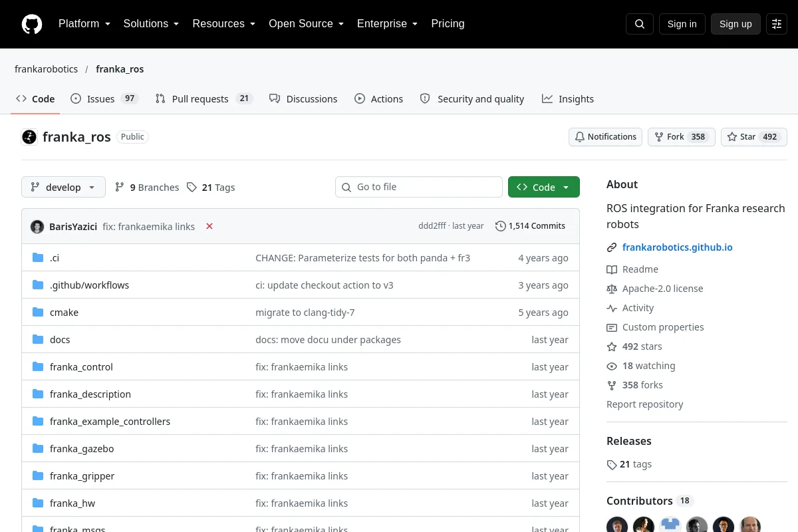Open the Pricing page
The width and height of the screenshot is (798, 532).
click(x=448, y=24)
